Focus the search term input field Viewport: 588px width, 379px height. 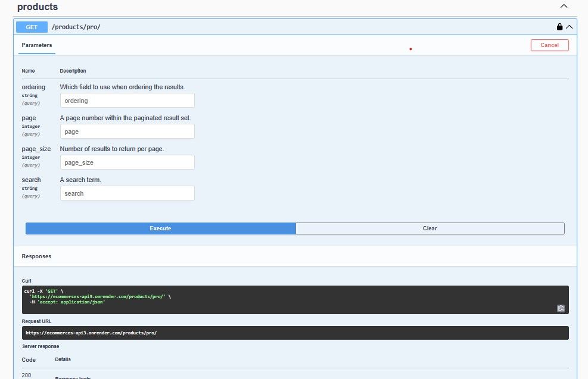click(127, 193)
